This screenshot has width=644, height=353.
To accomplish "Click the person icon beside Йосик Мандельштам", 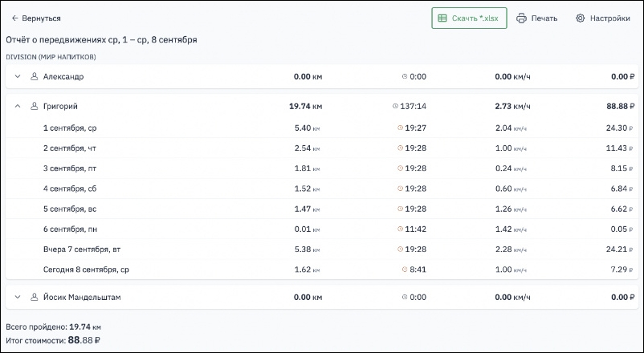I will pos(34,298).
